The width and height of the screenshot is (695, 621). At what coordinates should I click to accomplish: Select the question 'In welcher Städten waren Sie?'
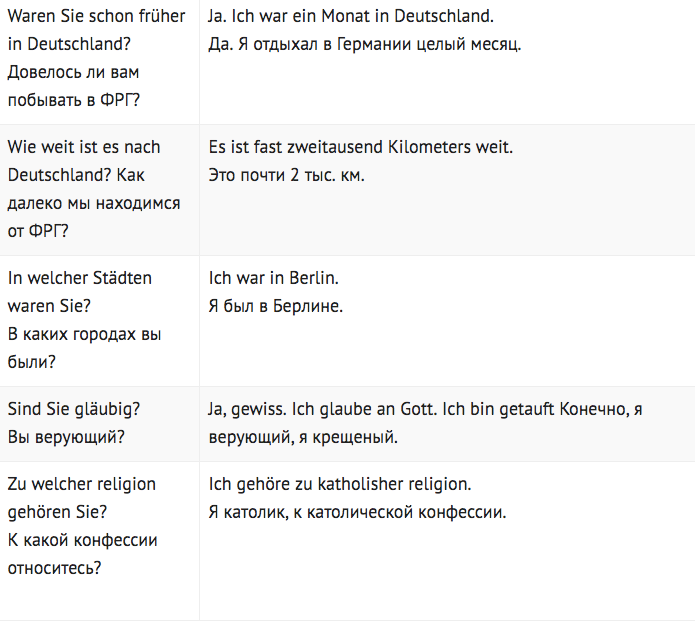click(80, 292)
